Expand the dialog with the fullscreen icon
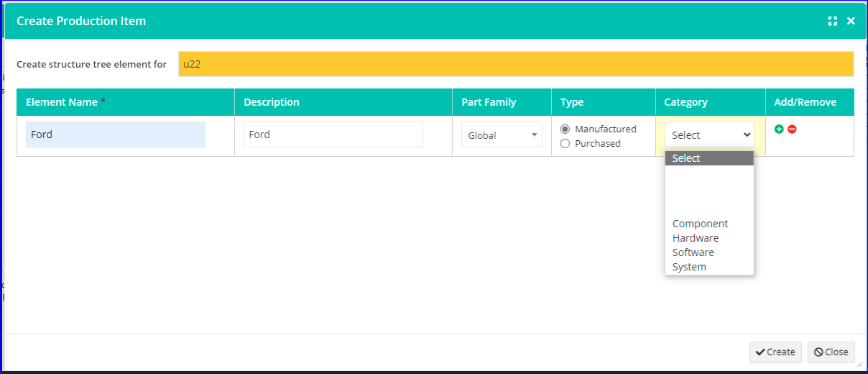This screenshot has height=374, width=868. click(833, 21)
